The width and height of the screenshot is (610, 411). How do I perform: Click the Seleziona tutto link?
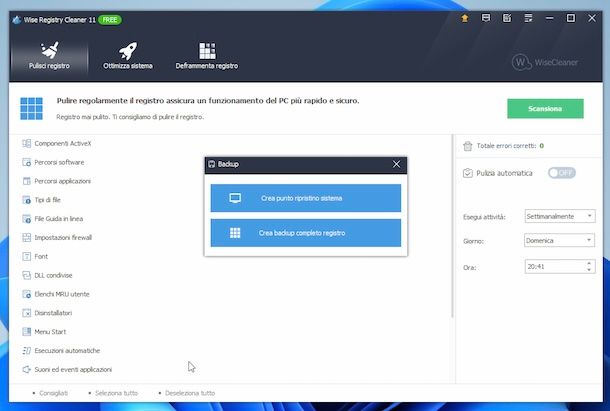(116, 393)
